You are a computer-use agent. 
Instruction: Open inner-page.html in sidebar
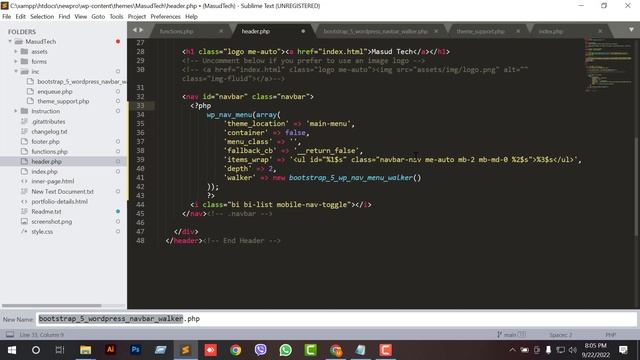coord(53,181)
